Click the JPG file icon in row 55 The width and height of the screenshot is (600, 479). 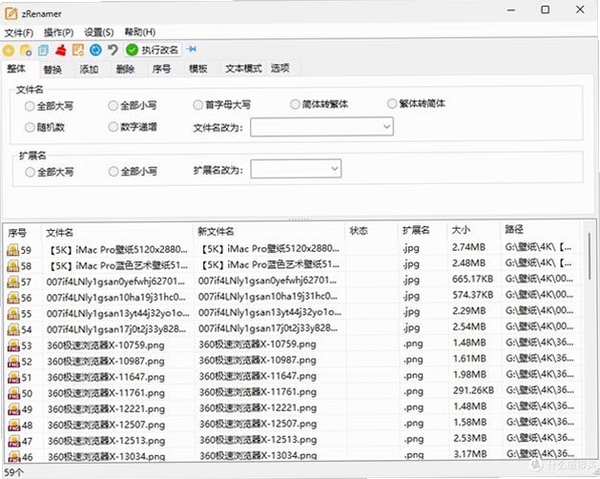pyautogui.click(x=13, y=314)
